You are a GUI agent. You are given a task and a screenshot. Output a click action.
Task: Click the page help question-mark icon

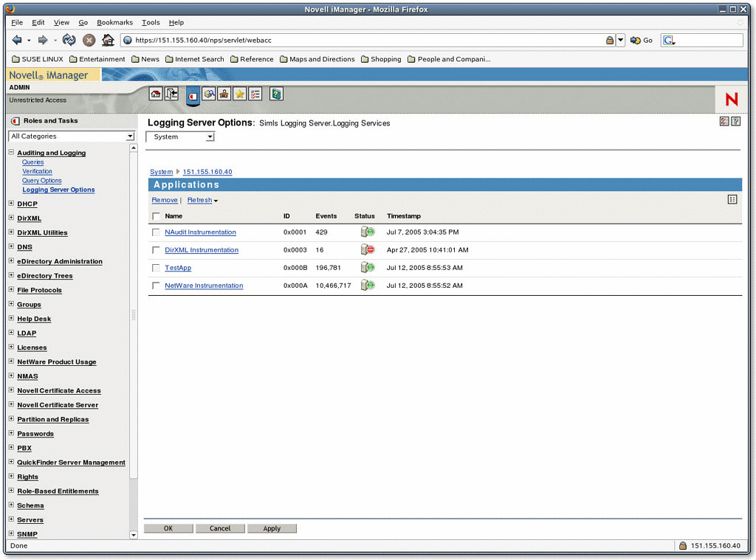tap(736, 122)
